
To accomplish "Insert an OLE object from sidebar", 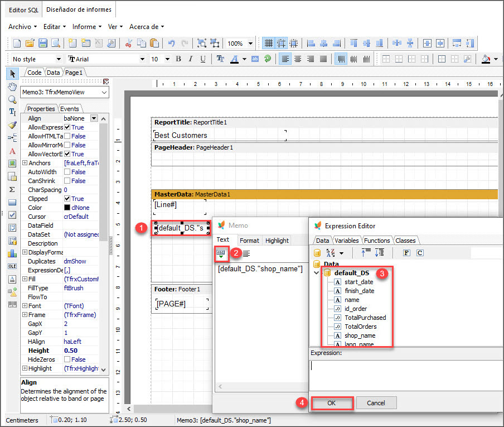I will [x=12, y=266].
